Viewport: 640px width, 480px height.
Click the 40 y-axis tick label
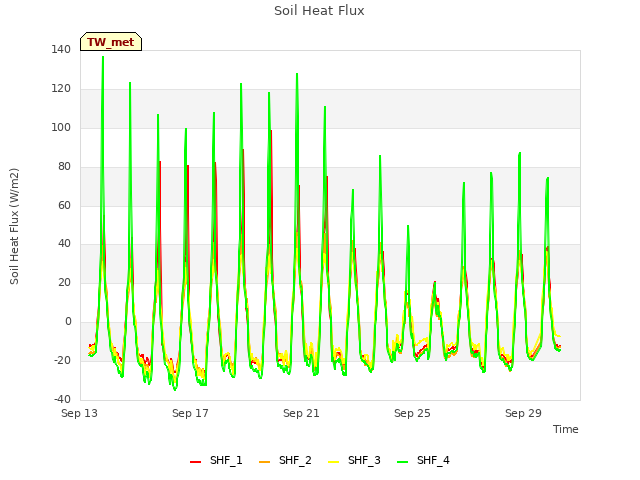point(64,244)
